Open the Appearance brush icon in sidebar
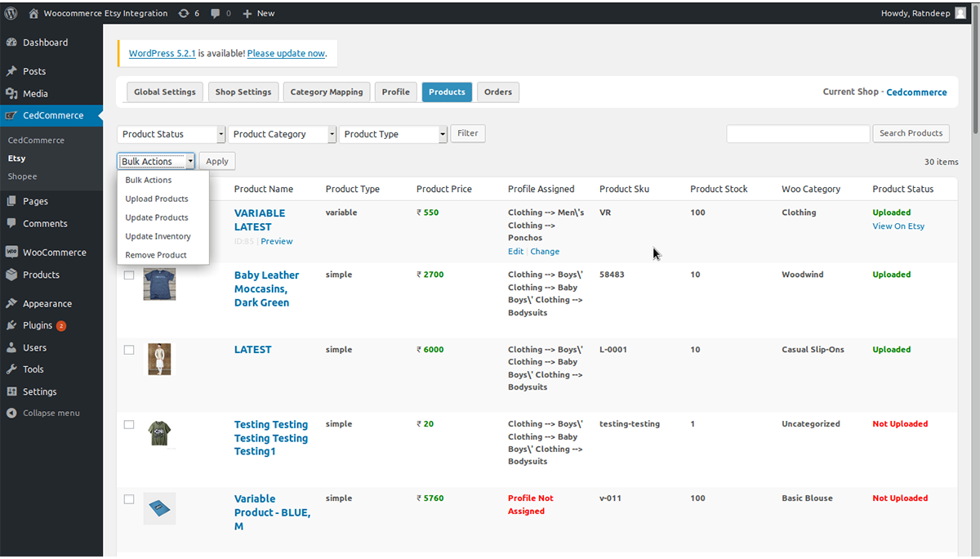Screen dimensions: 980x559 click(11, 303)
